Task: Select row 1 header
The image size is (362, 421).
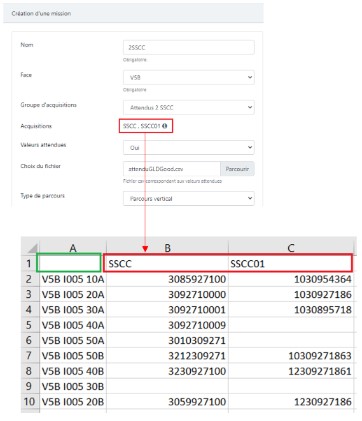Action: tap(29, 263)
